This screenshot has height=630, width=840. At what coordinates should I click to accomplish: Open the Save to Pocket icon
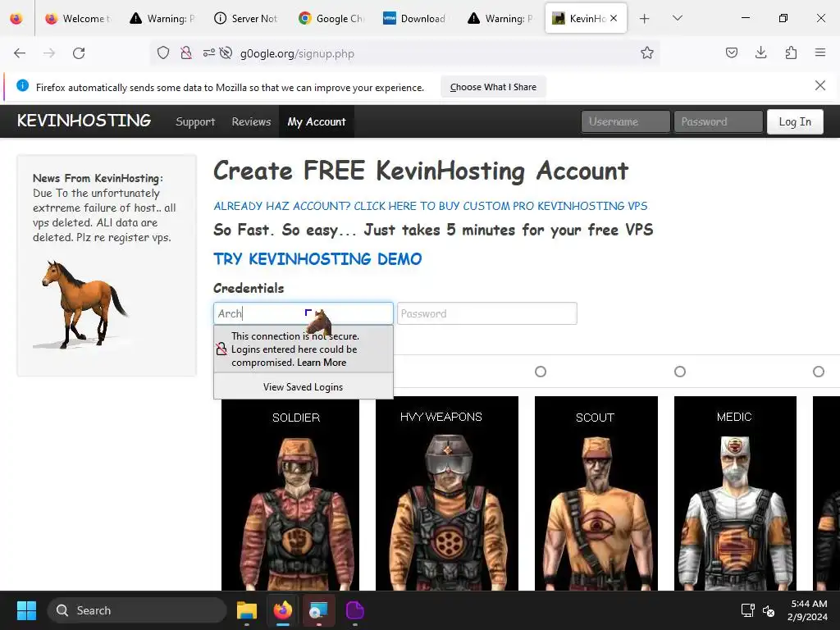tap(732, 52)
